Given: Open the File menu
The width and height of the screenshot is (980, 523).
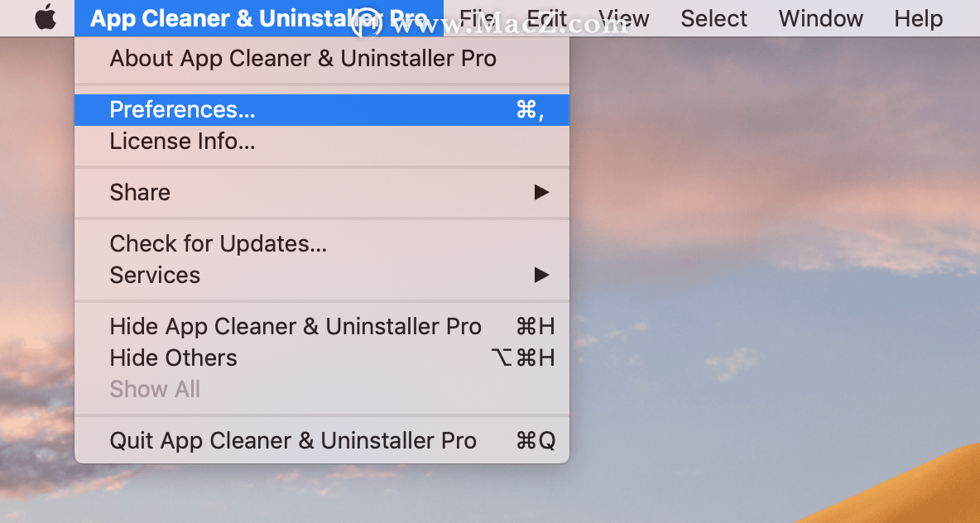Looking at the screenshot, I should tap(478, 18).
